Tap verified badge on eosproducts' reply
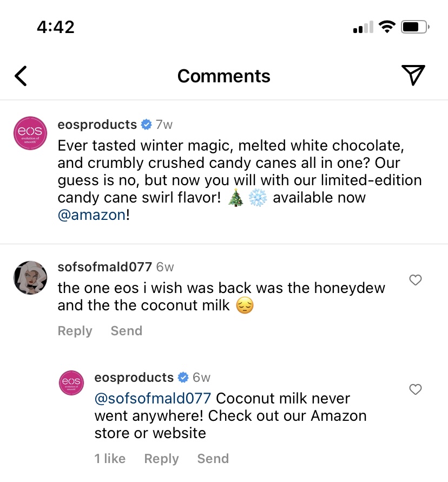 (183, 377)
